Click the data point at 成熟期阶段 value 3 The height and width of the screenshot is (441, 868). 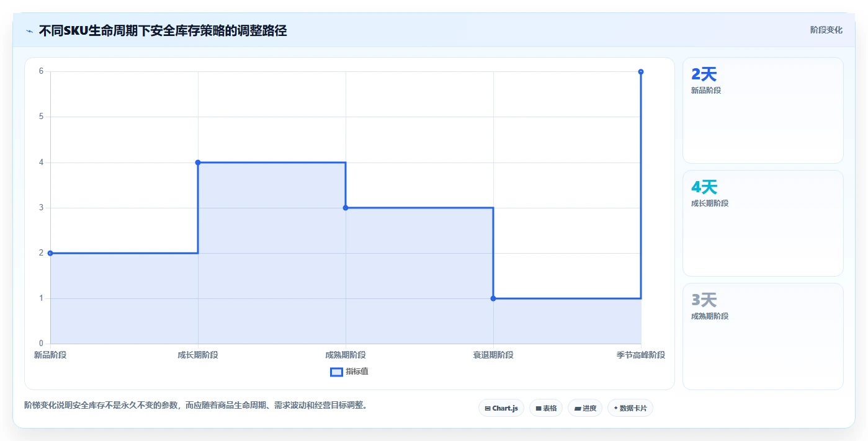point(346,208)
